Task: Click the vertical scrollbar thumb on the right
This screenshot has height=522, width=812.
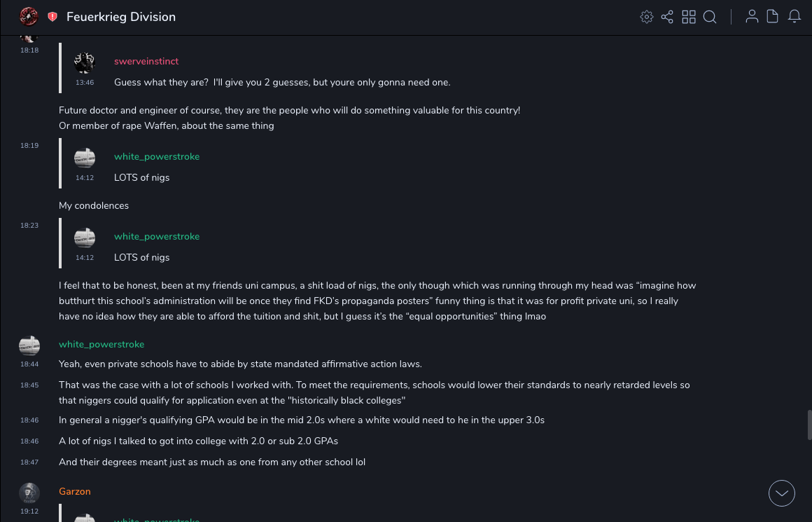Action: coord(809,425)
